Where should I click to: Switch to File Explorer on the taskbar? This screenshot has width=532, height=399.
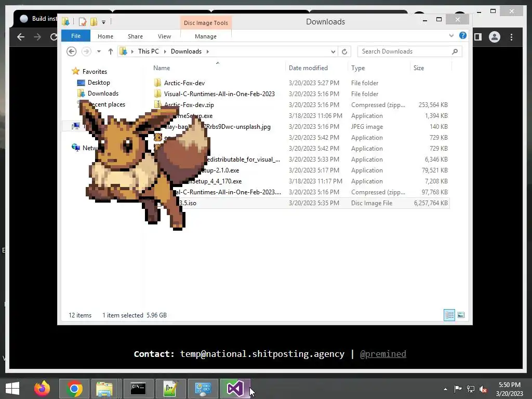pos(105,389)
